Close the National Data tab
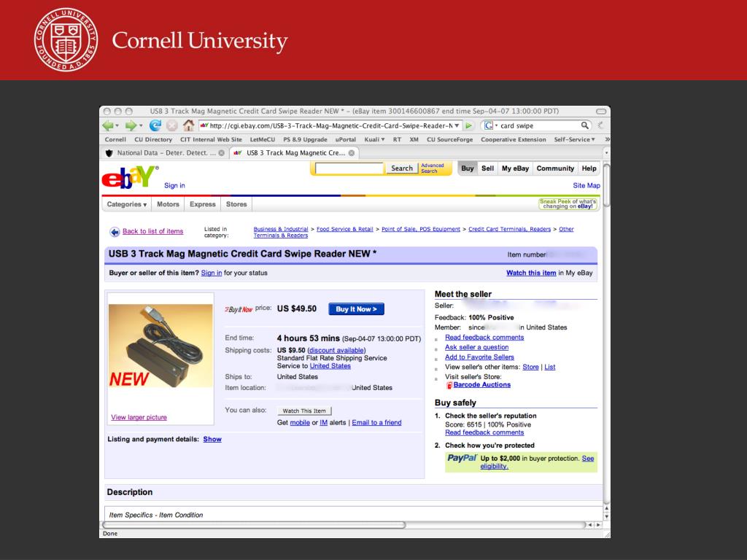This screenshot has height=560, width=747. [222, 153]
